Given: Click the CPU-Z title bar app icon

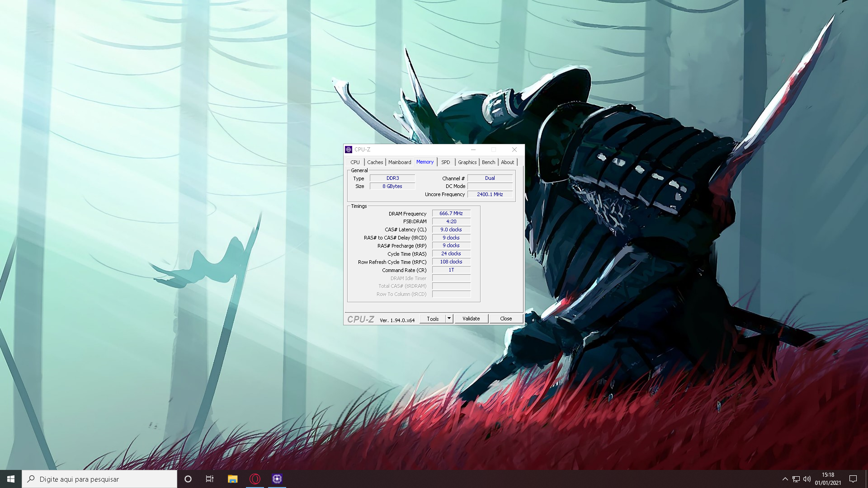Looking at the screenshot, I should [348, 150].
